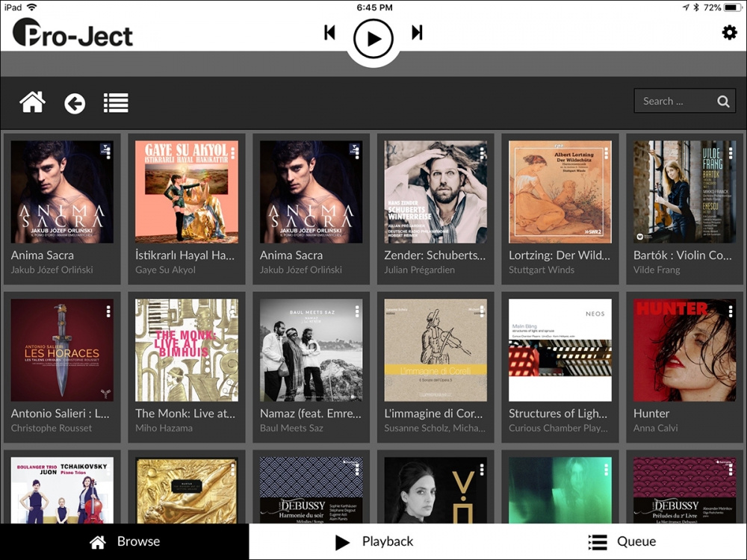Click the back arrow navigation icon
Image resolution: width=747 pixels, height=560 pixels.
74,102
